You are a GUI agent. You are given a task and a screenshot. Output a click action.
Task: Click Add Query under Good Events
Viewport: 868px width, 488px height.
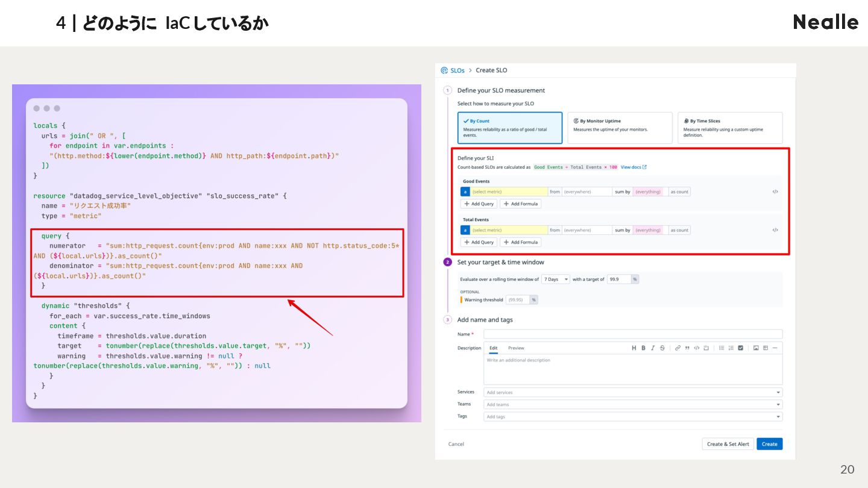(x=479, y=204)
